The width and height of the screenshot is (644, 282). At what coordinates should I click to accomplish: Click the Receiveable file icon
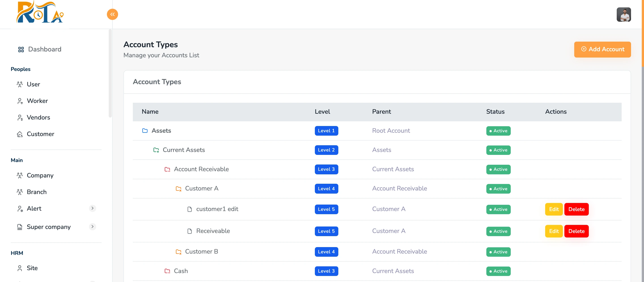tap(189, 231)
